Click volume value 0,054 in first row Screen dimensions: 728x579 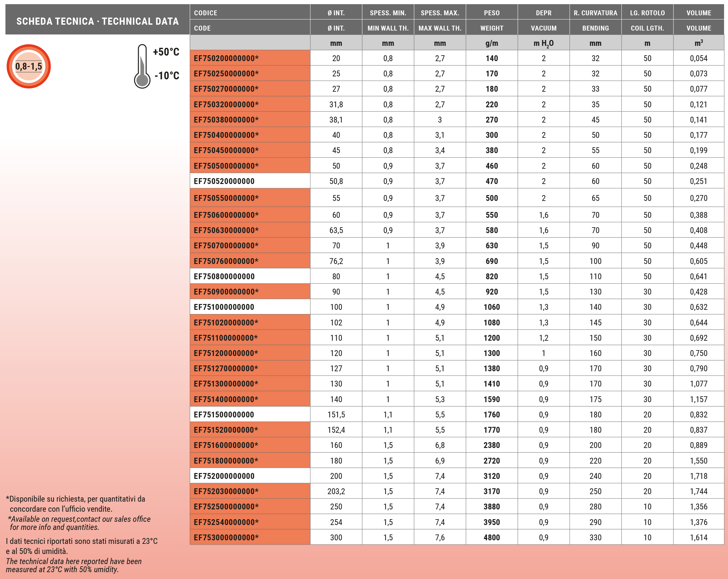pos(698,58)
